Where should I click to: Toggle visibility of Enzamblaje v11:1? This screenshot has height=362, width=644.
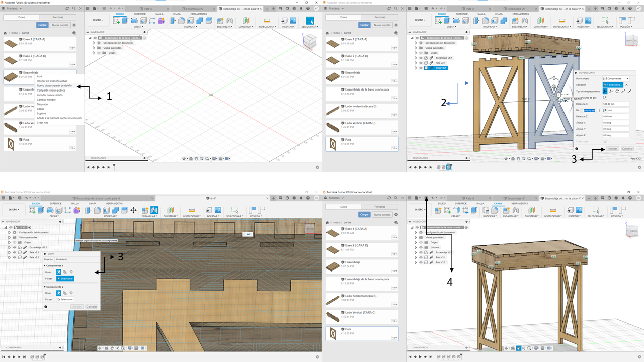click(14, 247)
